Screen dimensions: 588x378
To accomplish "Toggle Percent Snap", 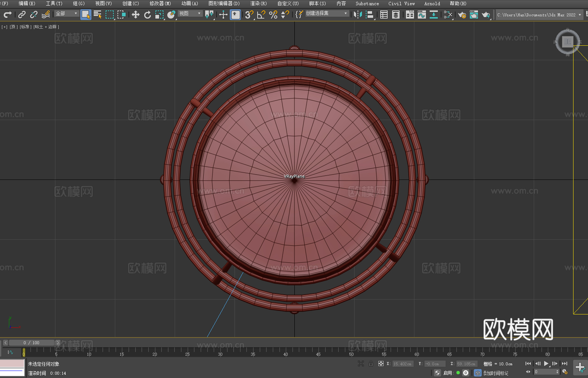I will point(273,14).
